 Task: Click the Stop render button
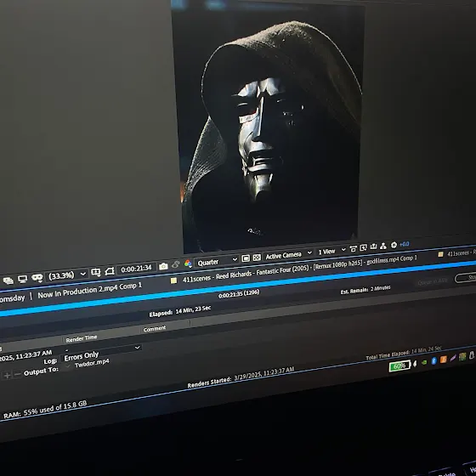point(466,277)
